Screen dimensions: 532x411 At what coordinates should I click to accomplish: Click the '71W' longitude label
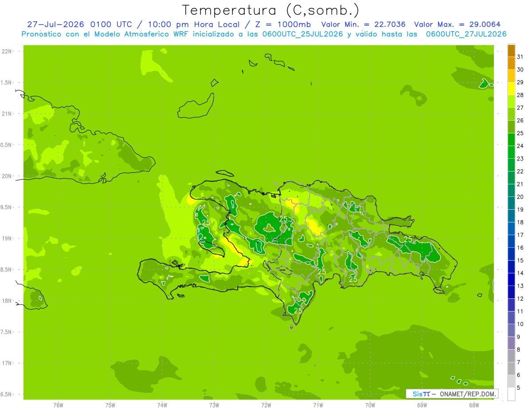pos(318,405)
